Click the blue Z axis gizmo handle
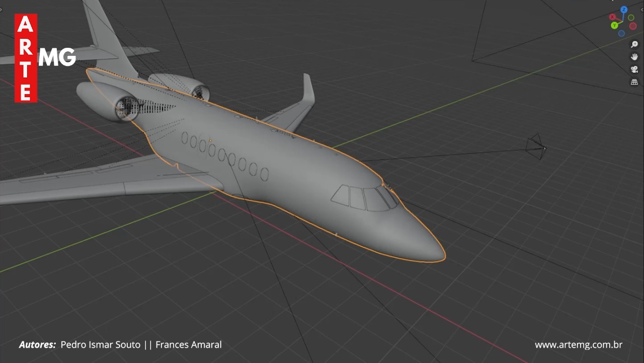This screenshot has width=644, height=363. pyautogui.click(x=624, y=10)
